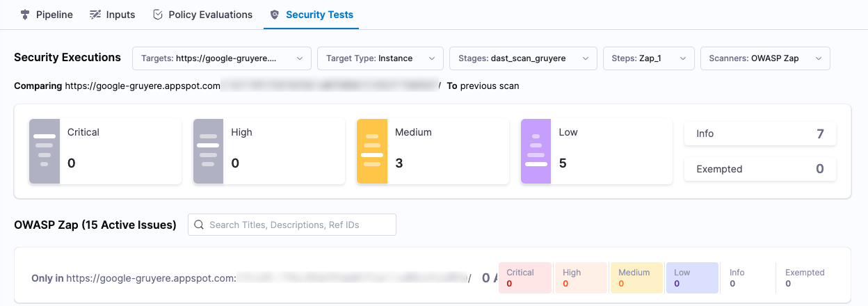The height and width of the screenshot is (306, 868).
Task: Click the red Critical badge in comparison row
Action: pyautogui.click(x=525, y=277)
